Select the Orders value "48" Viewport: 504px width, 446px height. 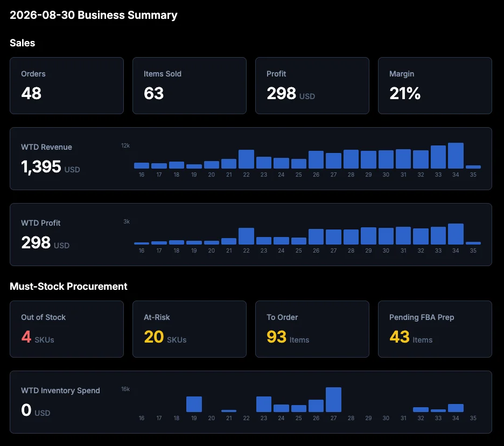pos(31,93)
